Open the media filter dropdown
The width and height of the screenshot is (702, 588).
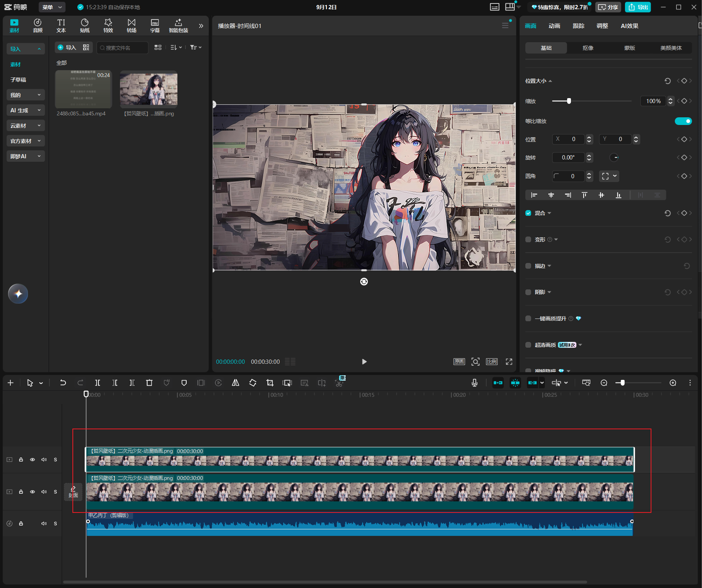[x=196, y=48]
